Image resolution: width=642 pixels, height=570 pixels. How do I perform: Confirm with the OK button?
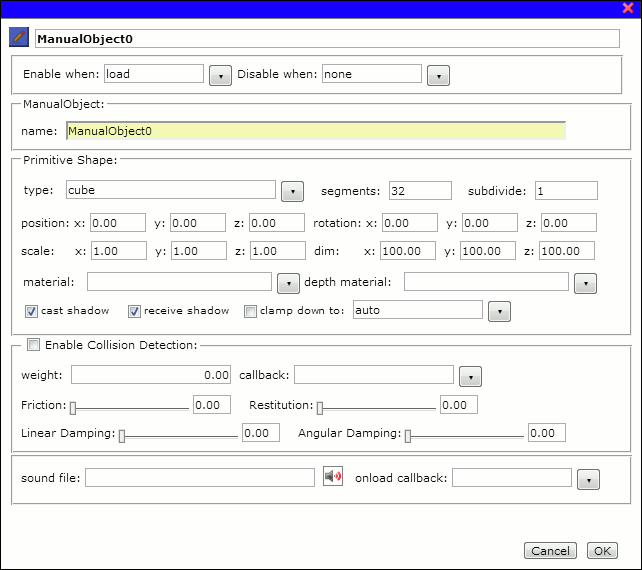[602, 550]
